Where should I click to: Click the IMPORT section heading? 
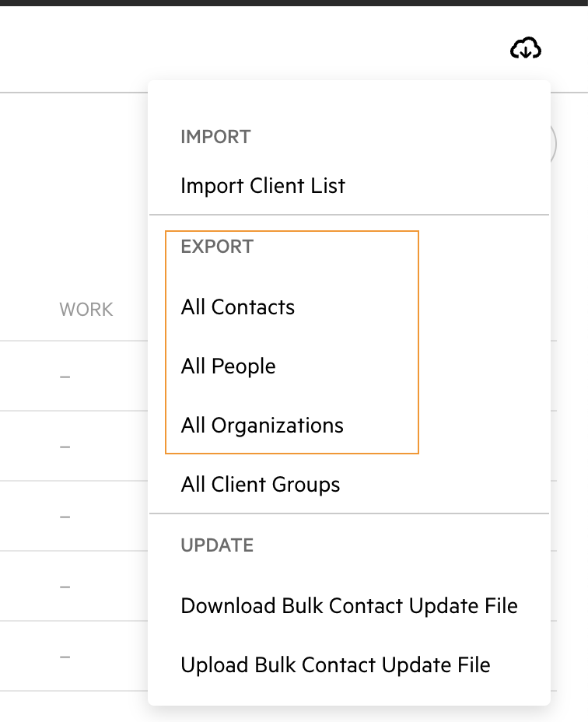215,137
